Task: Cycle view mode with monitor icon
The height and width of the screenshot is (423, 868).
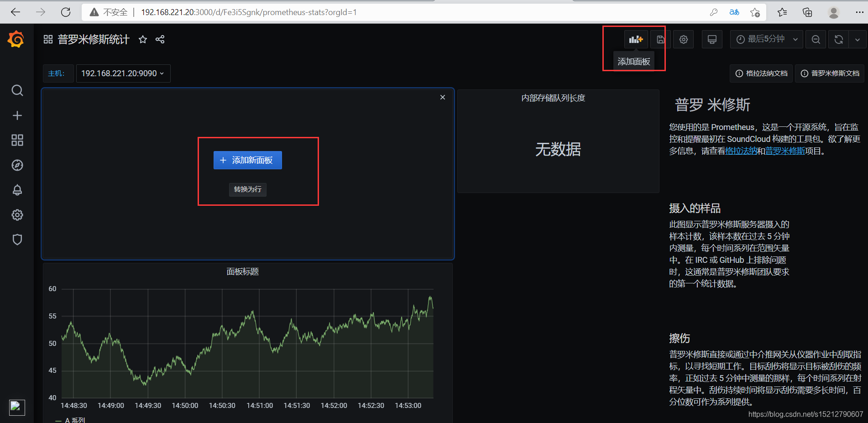Action: 712,39
